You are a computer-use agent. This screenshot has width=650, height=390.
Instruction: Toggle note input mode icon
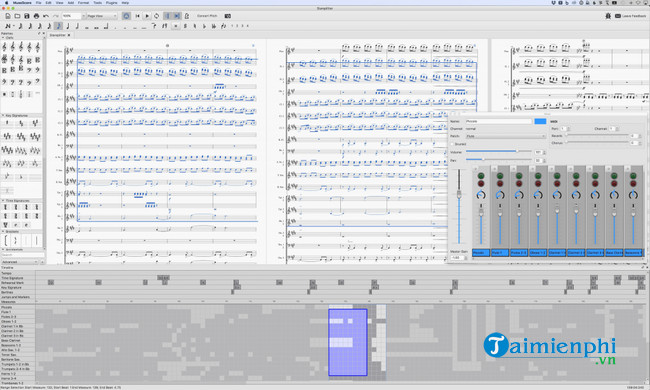[8, 26]
